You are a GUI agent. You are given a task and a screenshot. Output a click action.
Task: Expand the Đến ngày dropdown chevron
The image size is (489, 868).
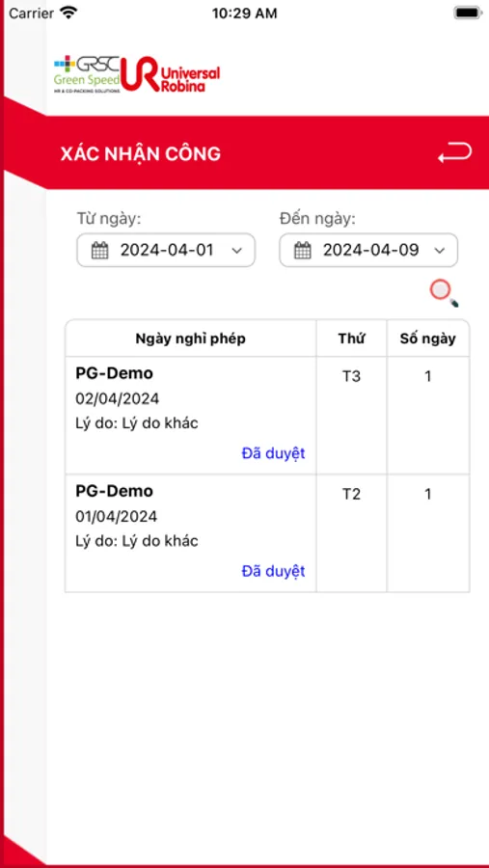tap(439, 251)
